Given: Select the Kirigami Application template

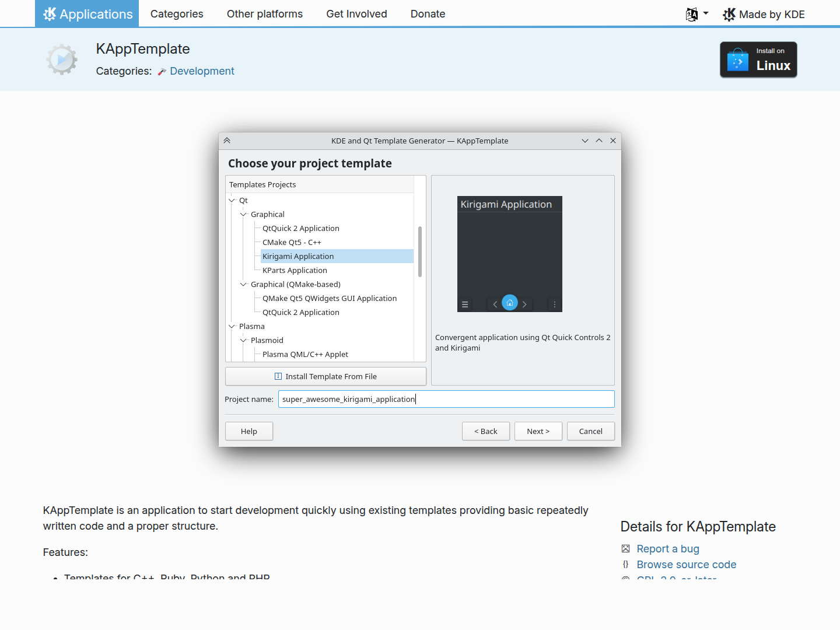Looking at the screenshot, I should 337,256.
